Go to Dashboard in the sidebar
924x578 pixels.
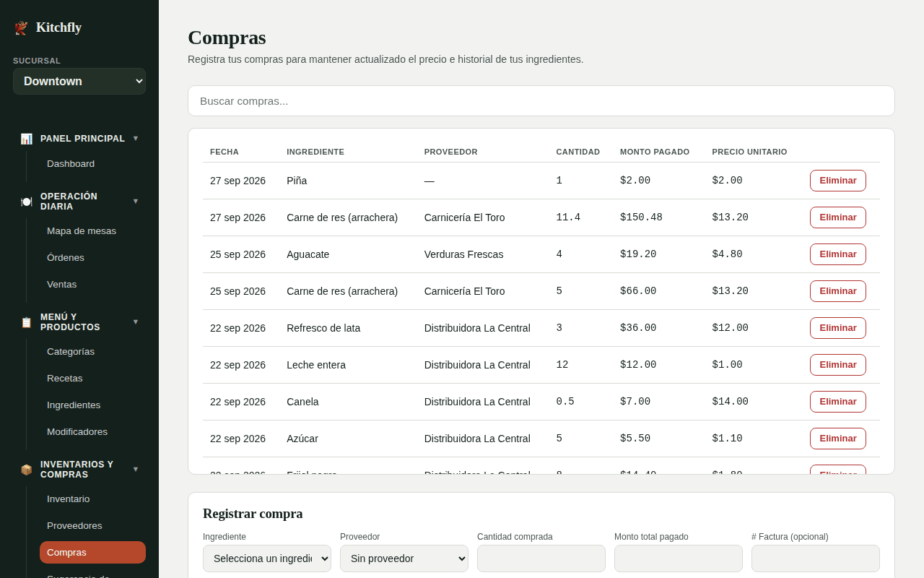coord(92,164)
